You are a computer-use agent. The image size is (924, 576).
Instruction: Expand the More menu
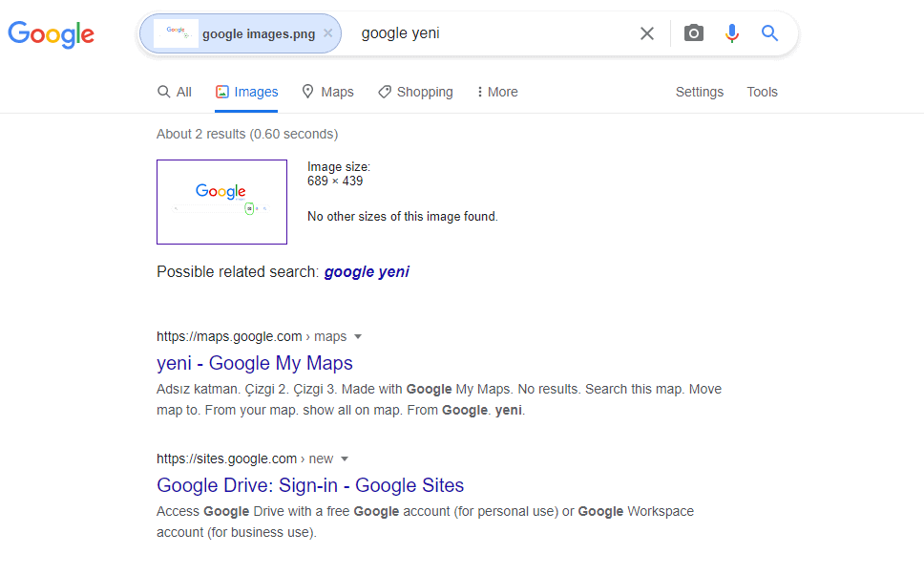[x=497, y=92]
